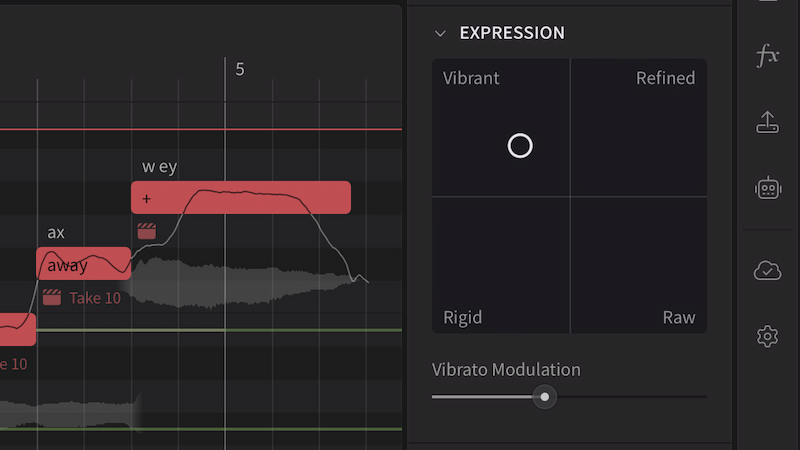Collapse the EXPRESSION section chevron

click(x=440, y=33)
